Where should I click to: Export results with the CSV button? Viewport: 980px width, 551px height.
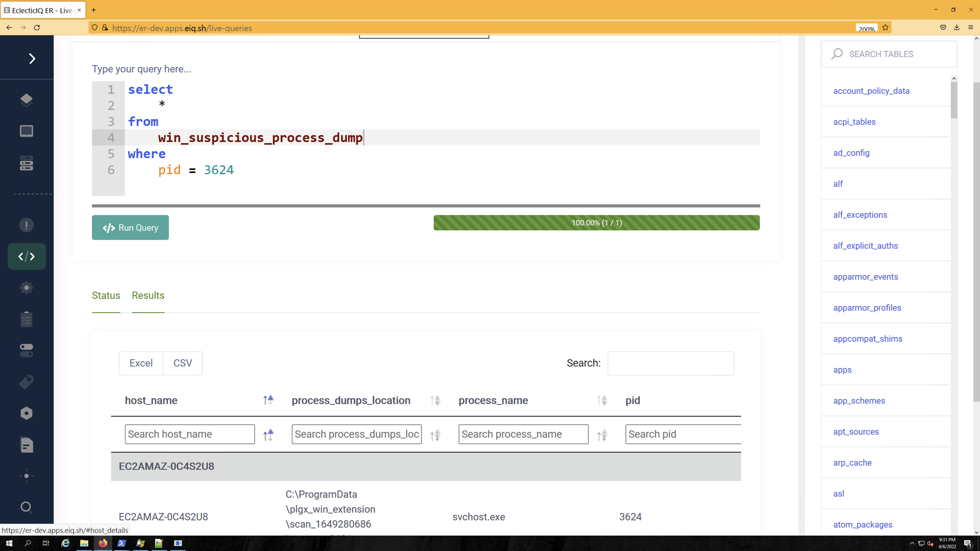coord(183,363)
